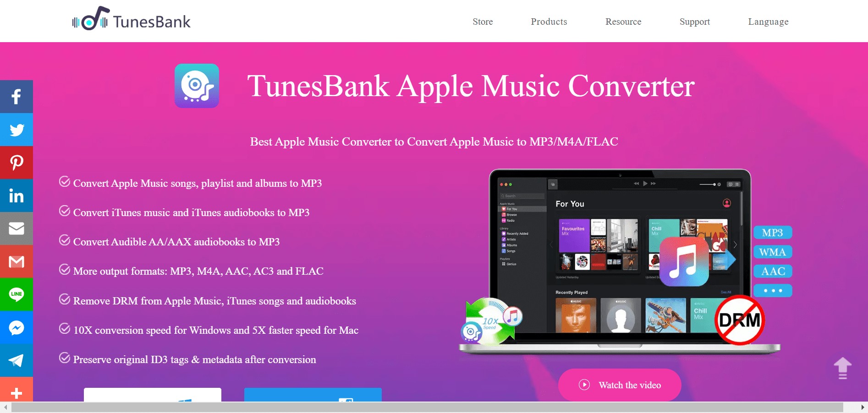Pin page on Pinterest

(16, 163)
